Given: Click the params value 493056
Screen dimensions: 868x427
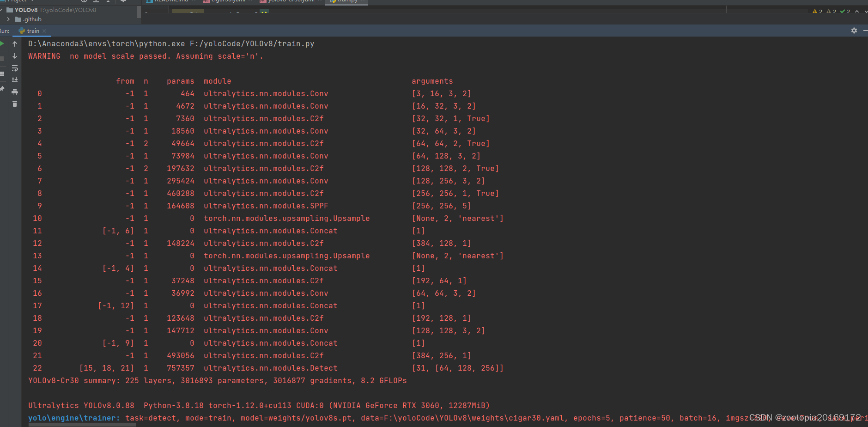Looking at the screenshot, I should click(x=181, y=356).
